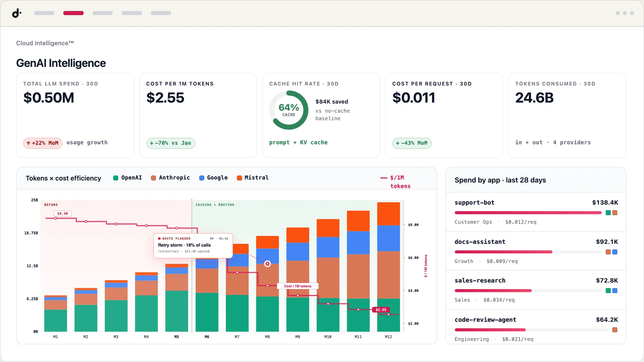644x362 pixels.
Task: Toggle the Google legend swatch
Action: click(x=202, y=178)
